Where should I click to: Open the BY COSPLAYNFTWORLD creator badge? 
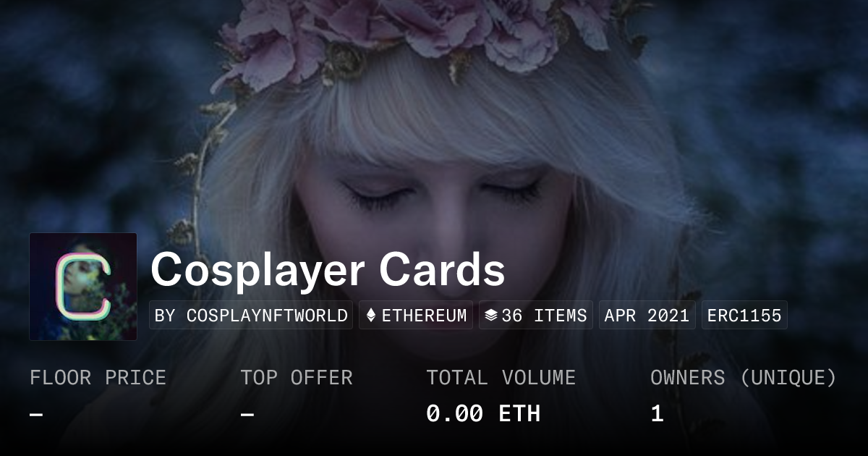pyautogui.click(x=251, y=316)
